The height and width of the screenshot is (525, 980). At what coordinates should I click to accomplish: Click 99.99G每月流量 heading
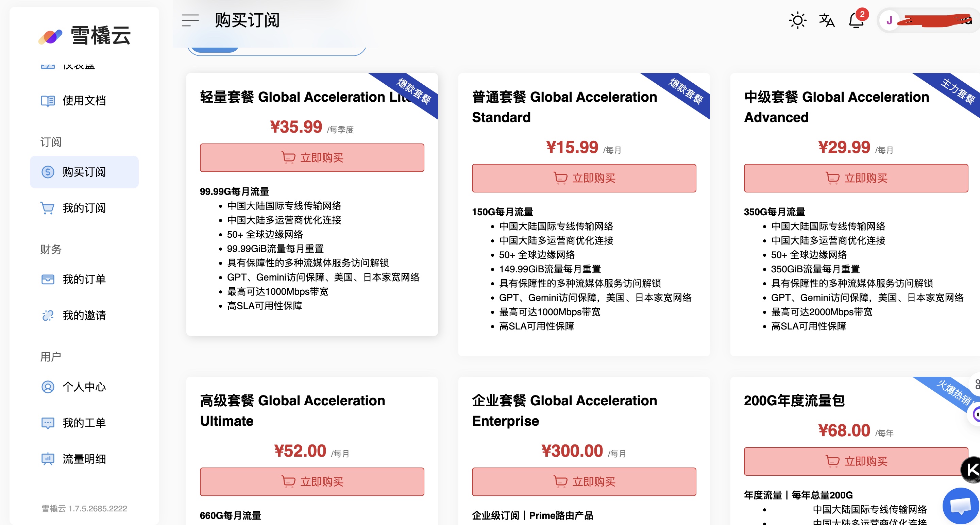click(x=234, y=191)
